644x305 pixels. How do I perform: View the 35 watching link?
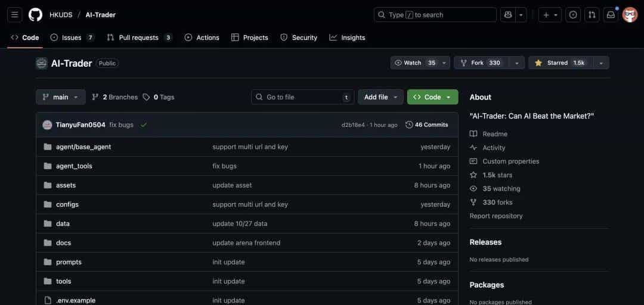[x=496, y=188]
